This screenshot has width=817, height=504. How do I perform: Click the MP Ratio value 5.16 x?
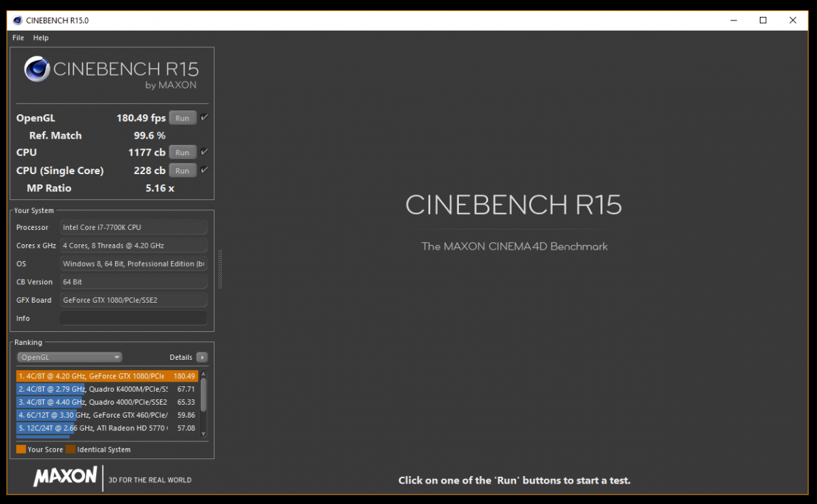(160, 188)
